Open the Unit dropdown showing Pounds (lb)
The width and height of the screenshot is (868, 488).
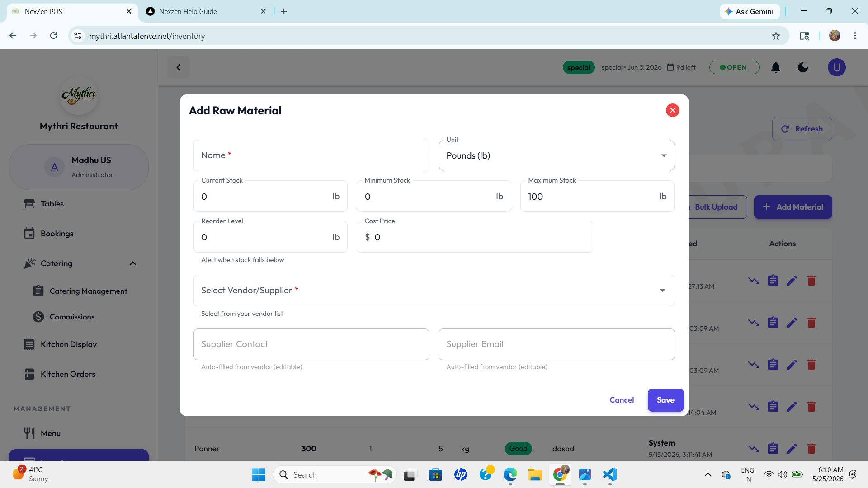(556, 155)
